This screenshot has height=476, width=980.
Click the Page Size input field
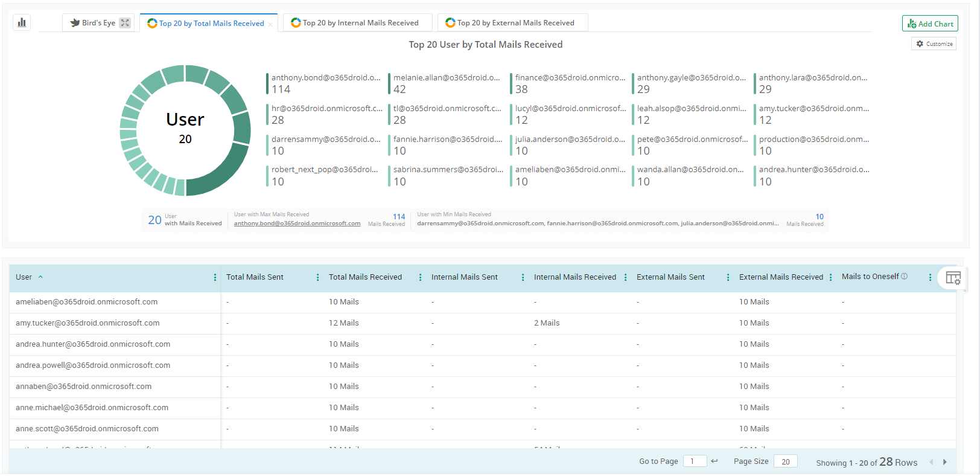tap(786, 462)
